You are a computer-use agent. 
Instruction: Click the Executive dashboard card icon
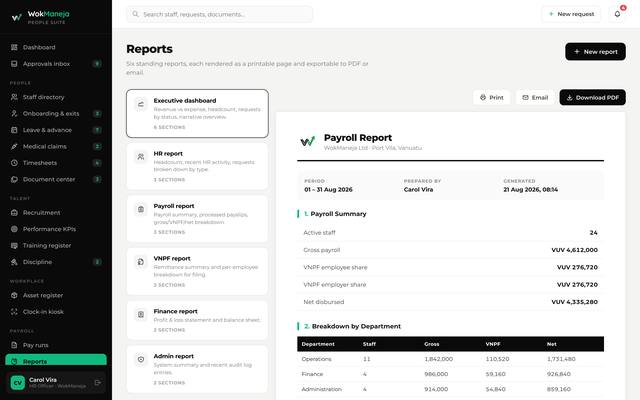click(x=141, y=104)
